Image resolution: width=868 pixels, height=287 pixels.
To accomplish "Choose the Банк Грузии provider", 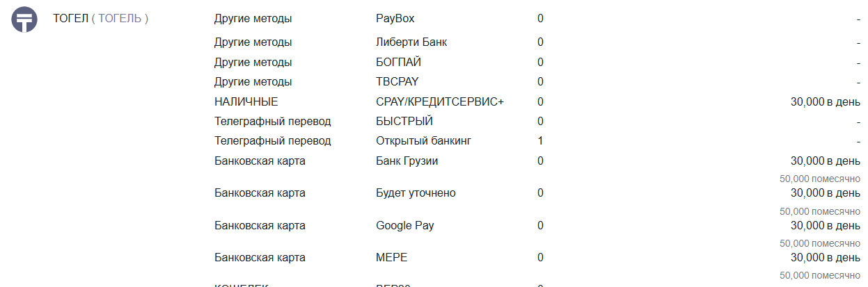I will pyautogui.click(x=407, y=161).
